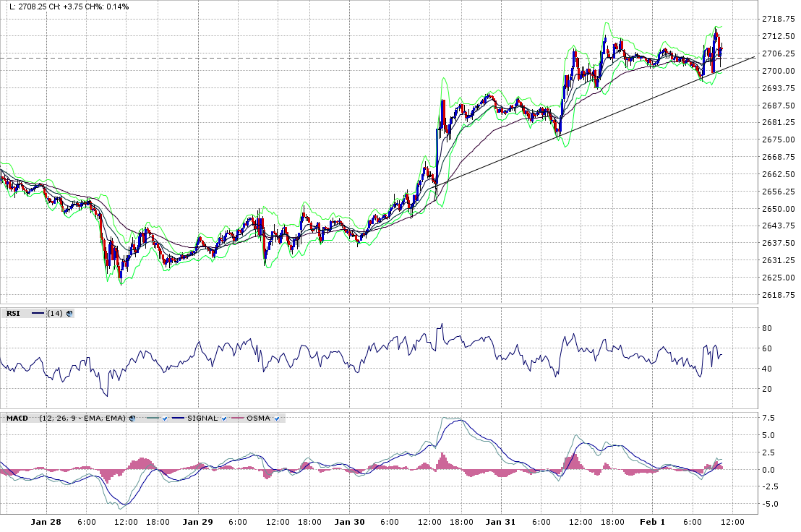Click the 80 level on RSI axis

click(x=766, y=328)
